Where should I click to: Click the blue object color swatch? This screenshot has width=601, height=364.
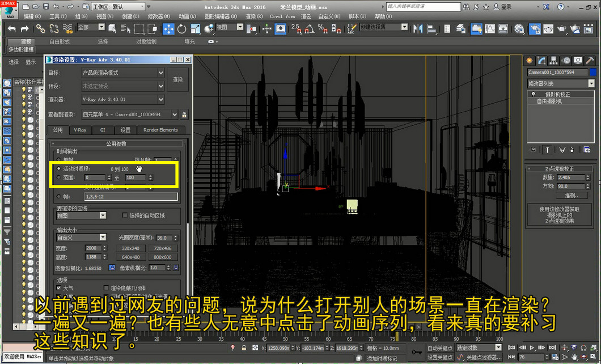[x=592, y=72]
